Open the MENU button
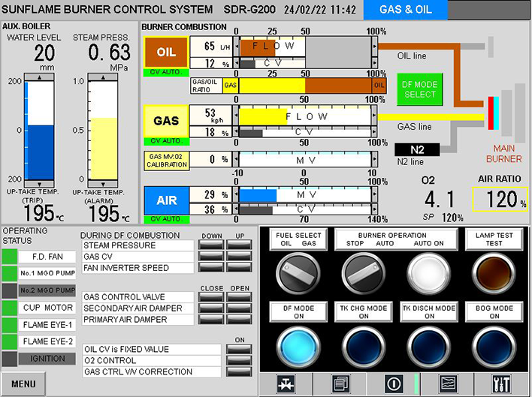Image resolution: width=532 pixels, height=397 pixels. click(x=23, y=383)
